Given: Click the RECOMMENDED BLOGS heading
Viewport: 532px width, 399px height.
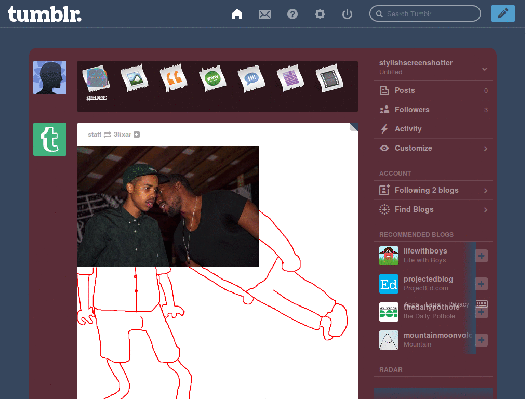Looking at the screenshot, I should point(416,235).
